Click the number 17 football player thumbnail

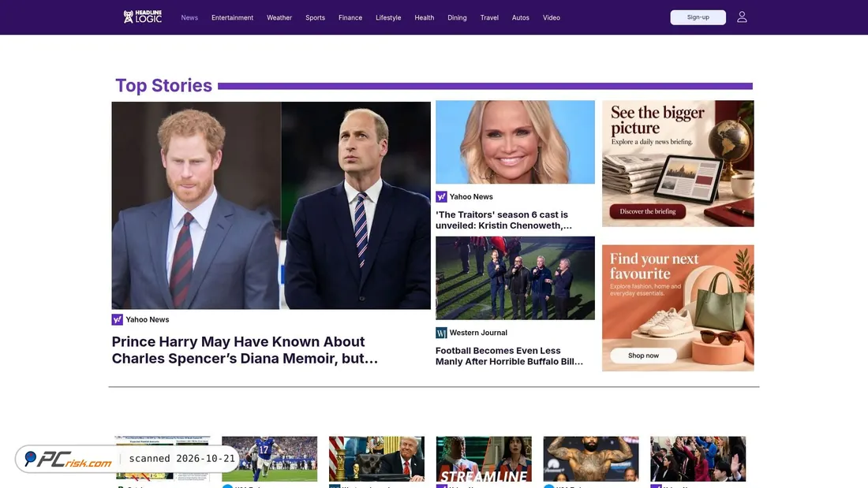270,459
